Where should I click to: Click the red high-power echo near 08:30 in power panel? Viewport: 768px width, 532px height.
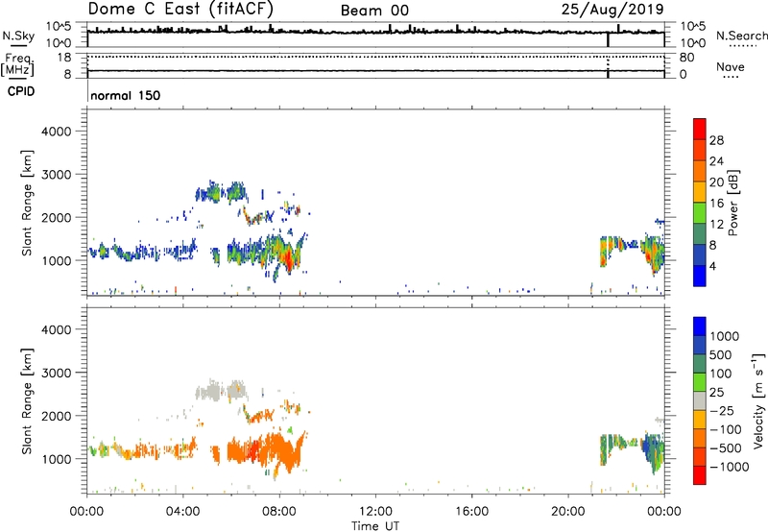(x=290, y=258)
